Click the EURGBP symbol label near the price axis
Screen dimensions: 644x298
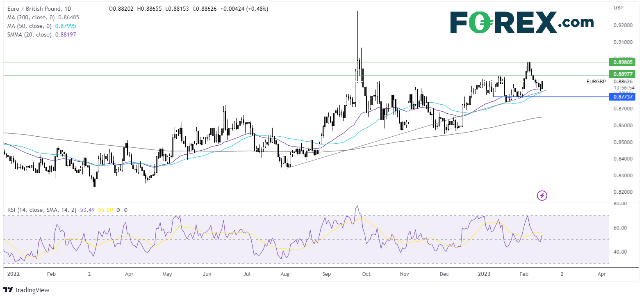596,82
